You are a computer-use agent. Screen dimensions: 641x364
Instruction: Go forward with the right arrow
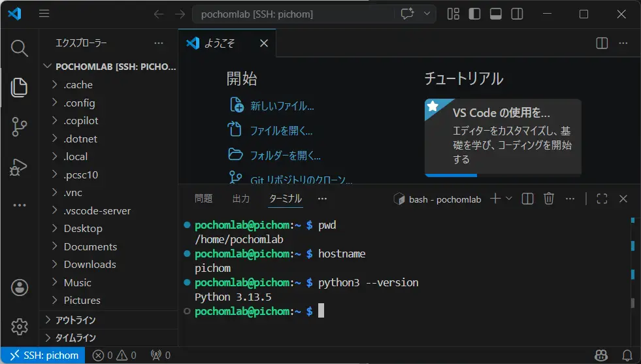click(x=180, y=14)
